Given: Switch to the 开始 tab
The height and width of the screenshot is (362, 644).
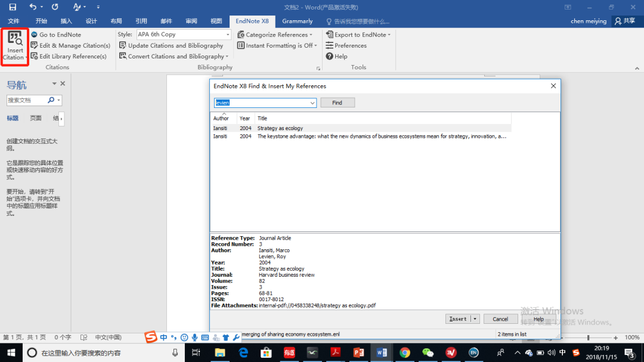Looking at the screenshot, I should pyautogui.click(x=41, y=21).
